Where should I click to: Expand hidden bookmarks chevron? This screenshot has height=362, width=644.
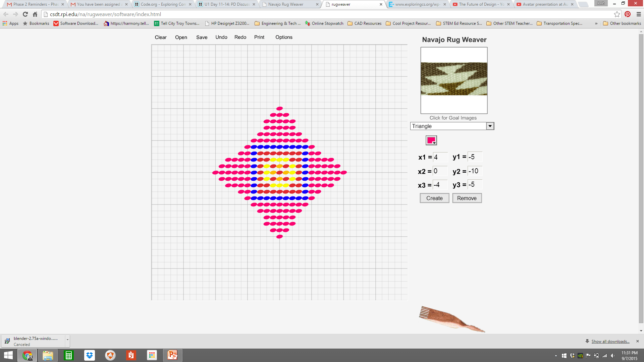596,23
